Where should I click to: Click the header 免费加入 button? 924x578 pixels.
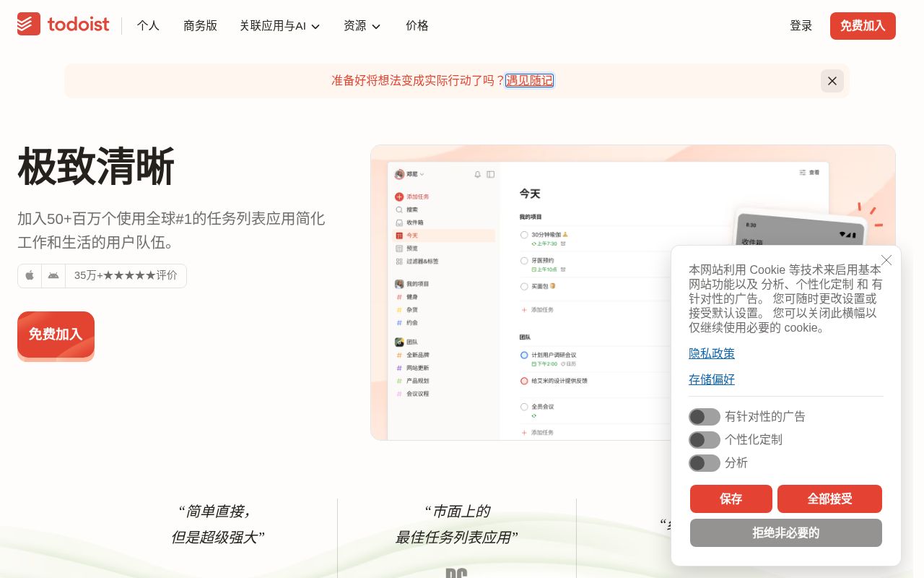click(863, 26)
